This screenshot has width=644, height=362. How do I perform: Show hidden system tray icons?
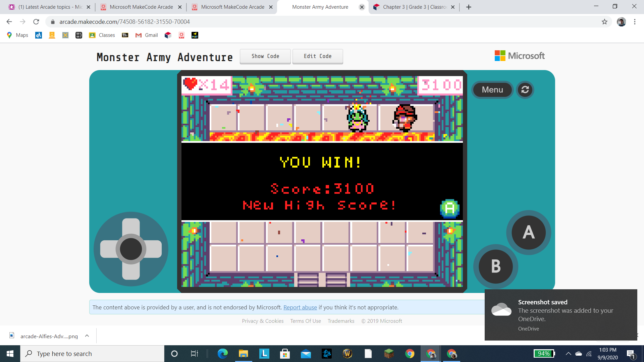point(568,354)
